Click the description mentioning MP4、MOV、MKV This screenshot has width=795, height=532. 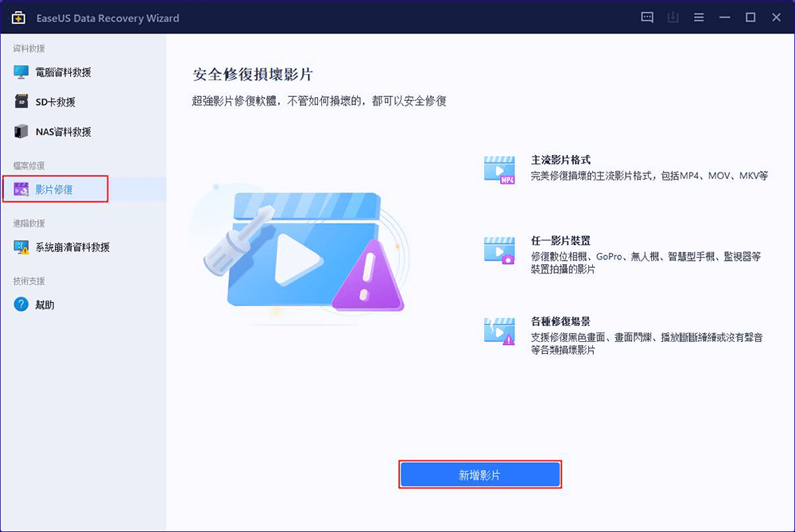650,176
